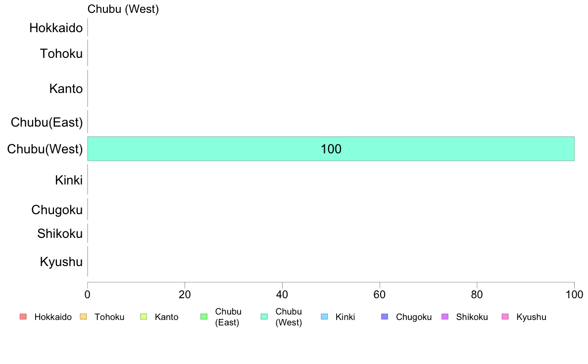Viewport: 588px width, 364px height.
Task: Click the Kyushu legend color swatch
Action: pos(505,317)
